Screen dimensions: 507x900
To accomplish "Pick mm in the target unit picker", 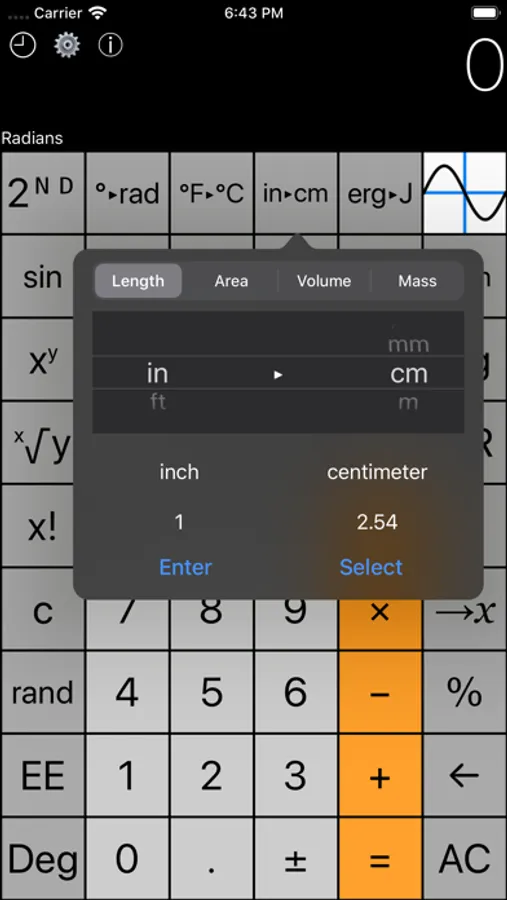I will [x=408, y=344].
